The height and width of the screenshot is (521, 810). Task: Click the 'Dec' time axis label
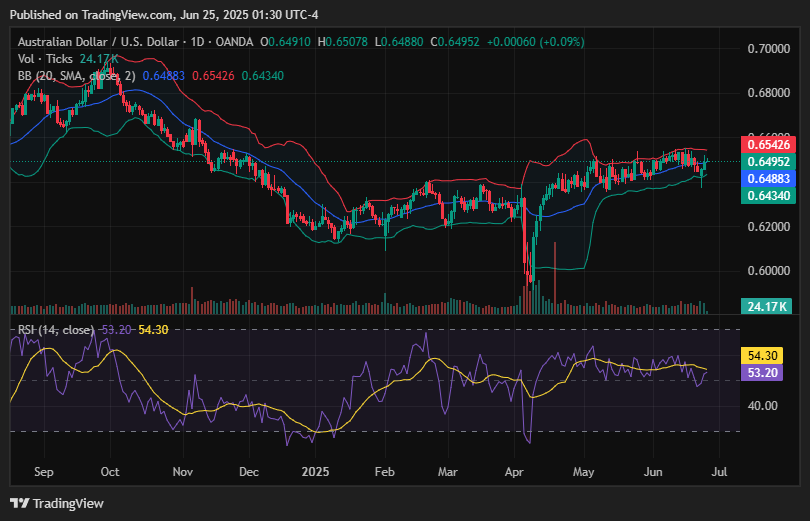(x=249, y=472)
